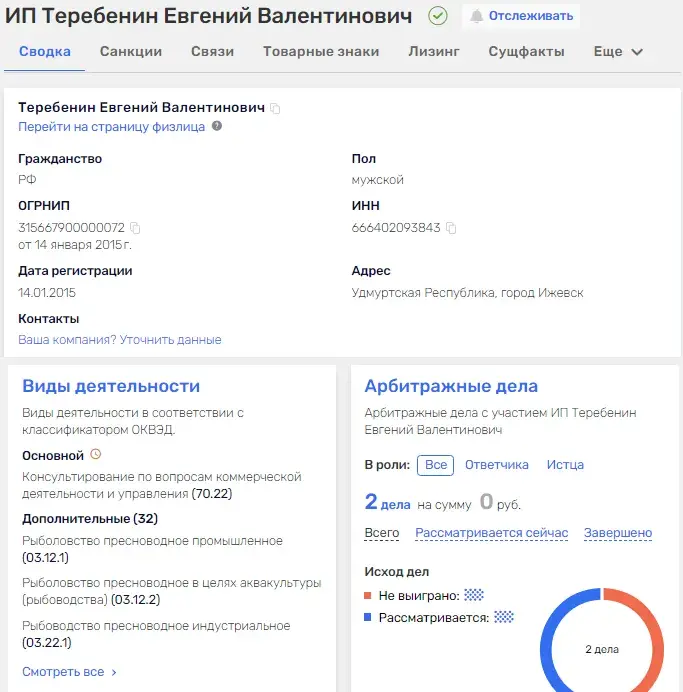Switch to the Сущфакты tab
The height and width of the screenshot is (692, 683).
coord(526,52)
